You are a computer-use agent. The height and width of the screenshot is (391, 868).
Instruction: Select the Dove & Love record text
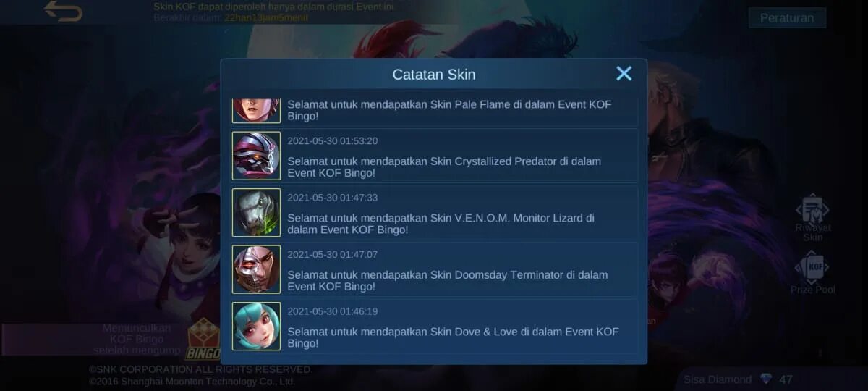[x=454, y=337]
